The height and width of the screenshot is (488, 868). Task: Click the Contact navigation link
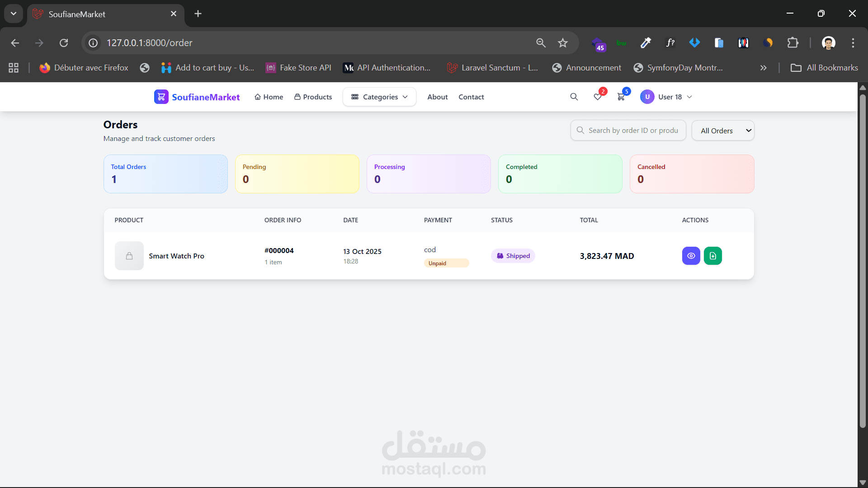[x=471, y=97]
